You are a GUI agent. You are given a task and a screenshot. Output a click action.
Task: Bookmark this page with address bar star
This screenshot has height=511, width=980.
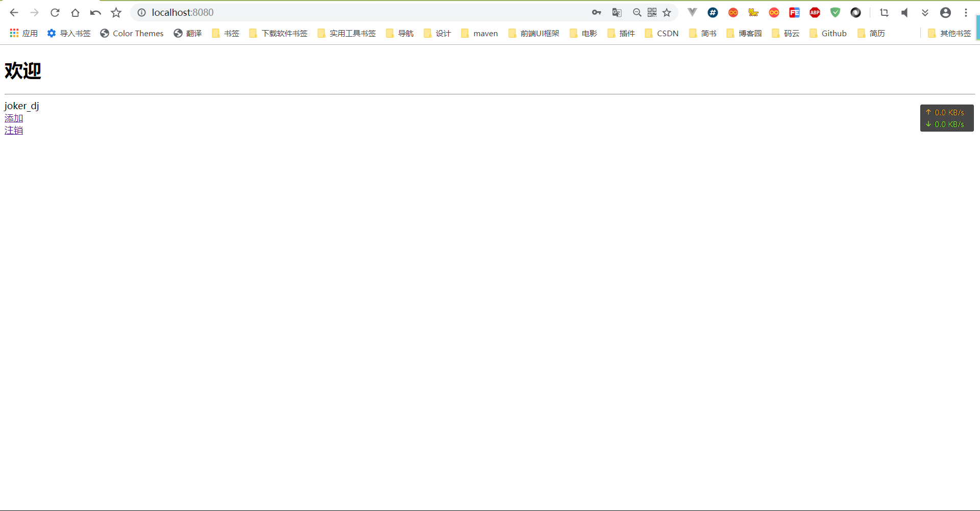[x=667, y=13]
